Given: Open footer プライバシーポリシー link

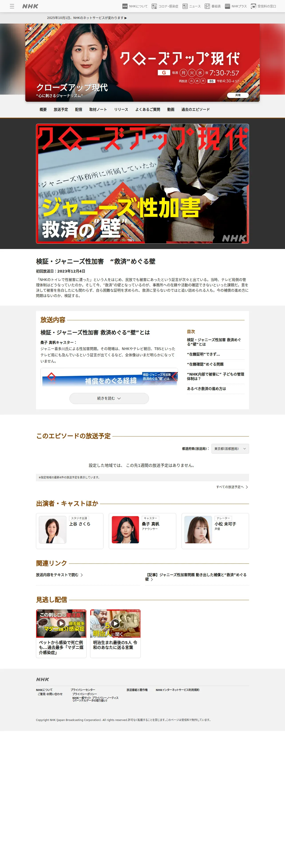Looking at the screenshot, I should pyautogui.click(x=85, y=694).
